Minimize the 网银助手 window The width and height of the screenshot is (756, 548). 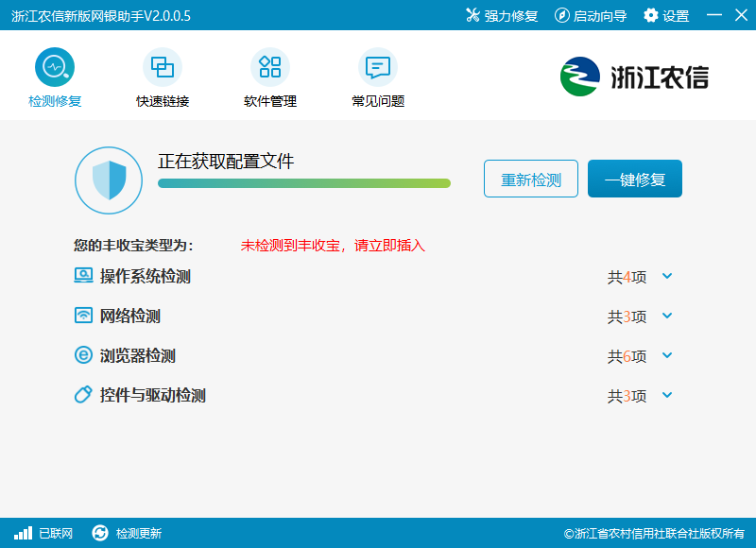[714, 15]
